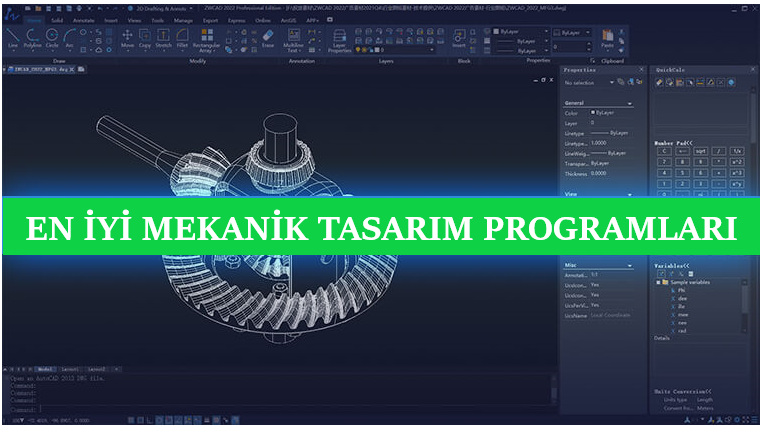Pick the Stretch tool
The height and width of the screenshot is (429, 760).
tap(163, 37)
